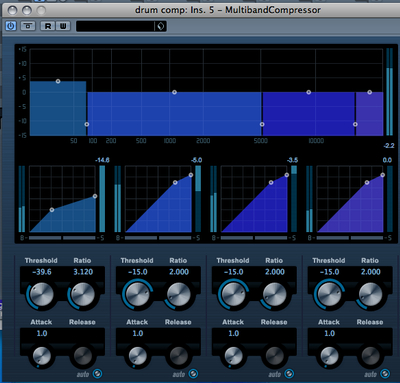Viewport: 400px width, 383px height.
Task: Click band 1 threshold value -39.6
Action: coord(42,272)
